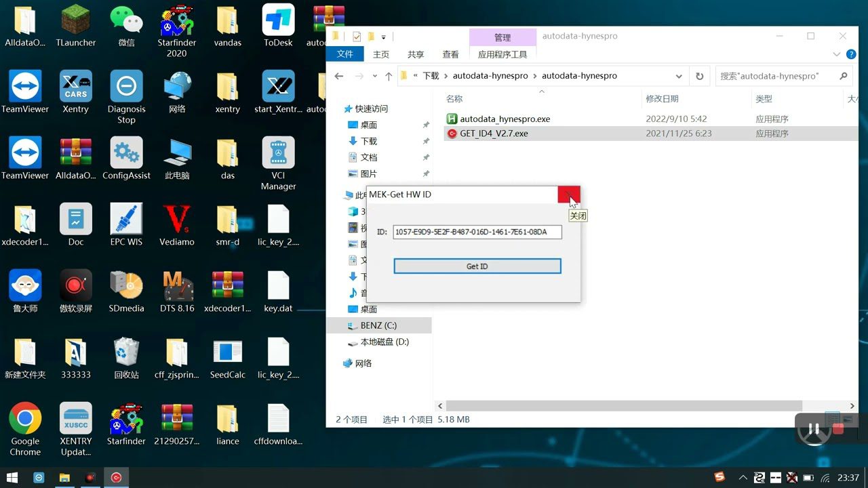Launch DTS 8.16 desktop icon
This screenshot has width=868, height=488.
176,291
